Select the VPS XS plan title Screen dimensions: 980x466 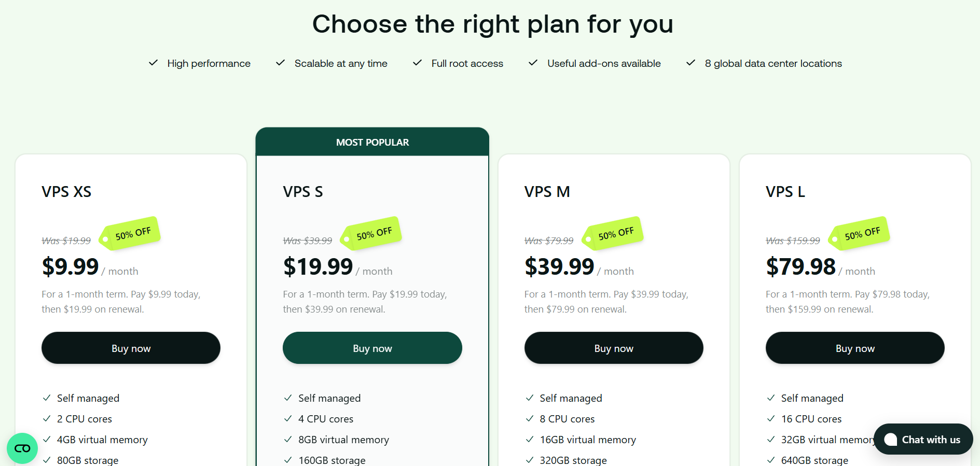(x=66, y=192)
